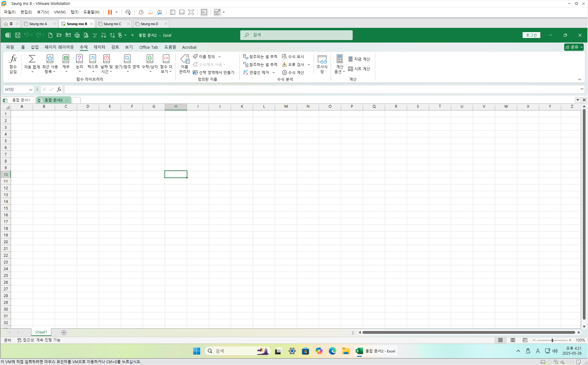Toggle Show Formulas view
This screenshot has width=588, height=365.
pyautogui.click(x=293, y=57)
